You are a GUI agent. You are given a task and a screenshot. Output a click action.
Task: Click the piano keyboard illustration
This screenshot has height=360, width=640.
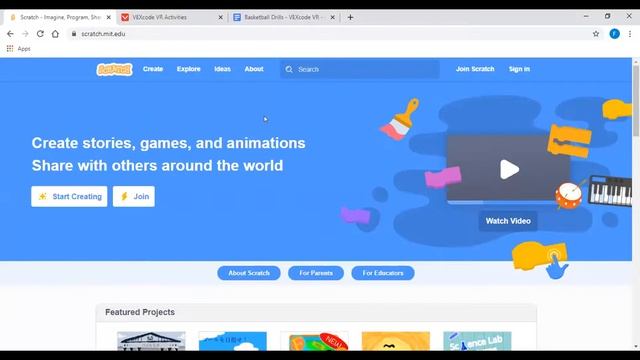click(610, 191)
